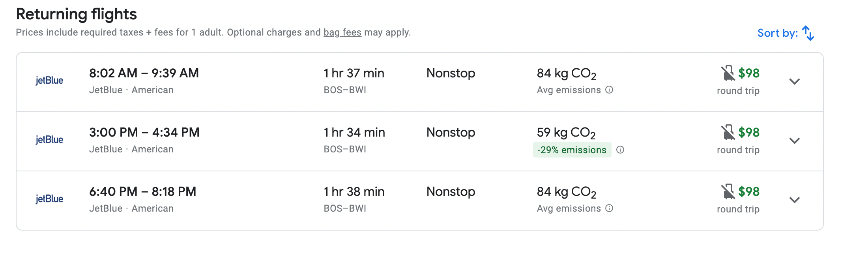The width and height of the screenshot is (868, 274).
Task: Click JetBlue logo on the 6:40 PM flight
Action: (49, 199)
